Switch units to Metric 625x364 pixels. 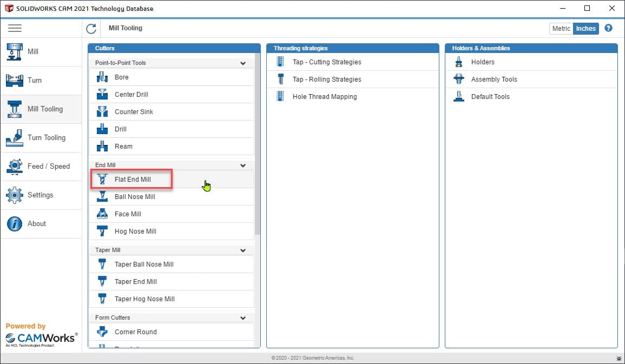(x=561, y=29)
